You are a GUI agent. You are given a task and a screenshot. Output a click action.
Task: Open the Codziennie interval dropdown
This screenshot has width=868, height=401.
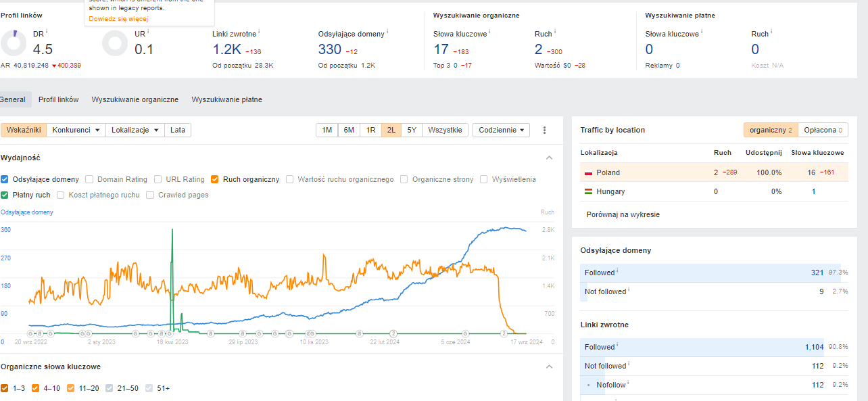coord(501,131)
